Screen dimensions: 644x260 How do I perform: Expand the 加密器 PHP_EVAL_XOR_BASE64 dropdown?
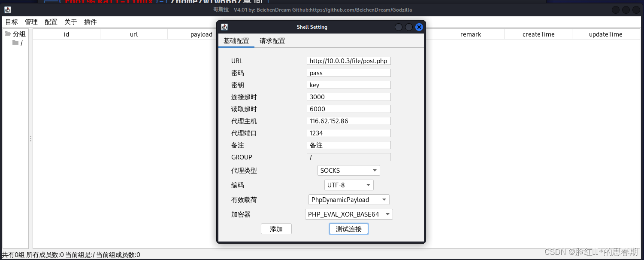[349, 214]
